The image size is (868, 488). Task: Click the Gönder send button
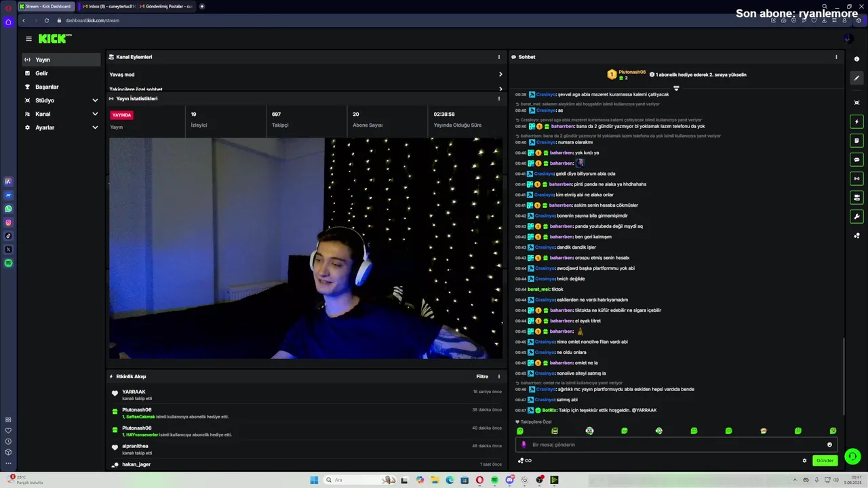coord(825,460)
